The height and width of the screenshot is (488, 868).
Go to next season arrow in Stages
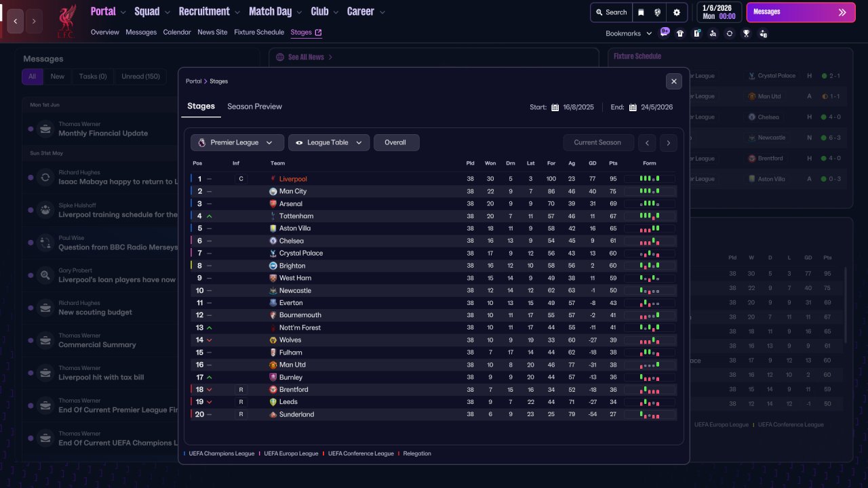[669, 142]
